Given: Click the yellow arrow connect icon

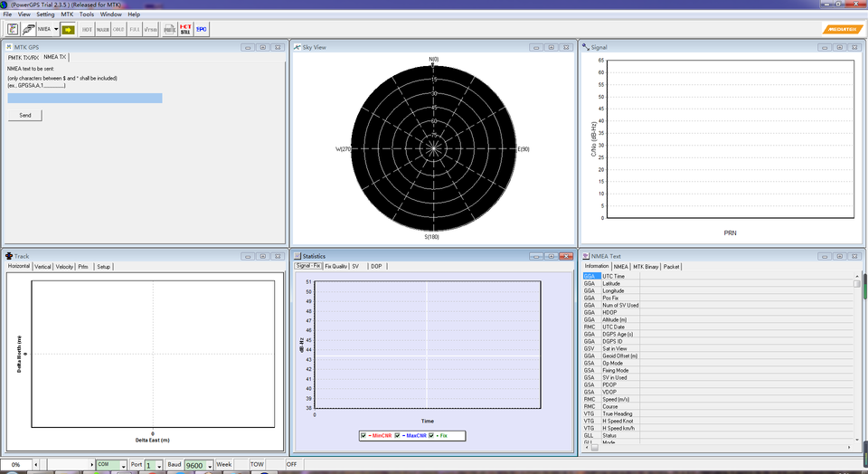Looking at the screenshot, I should point(68,29).
